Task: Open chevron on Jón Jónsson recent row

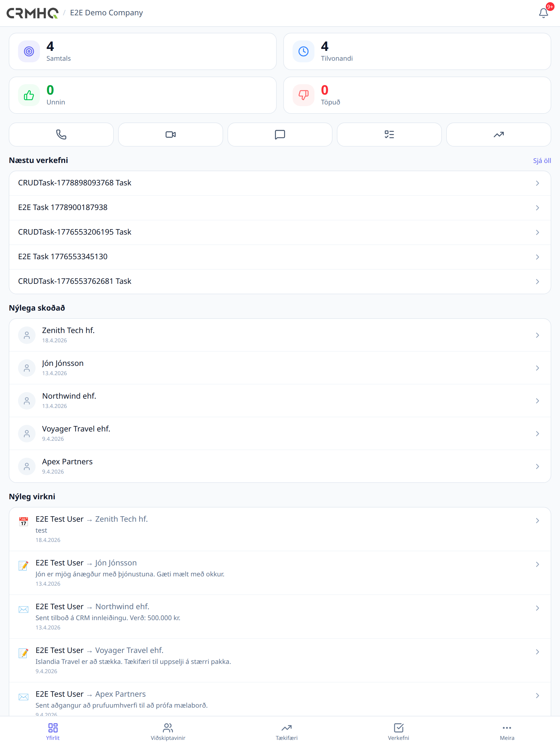Action: point(537,368)
